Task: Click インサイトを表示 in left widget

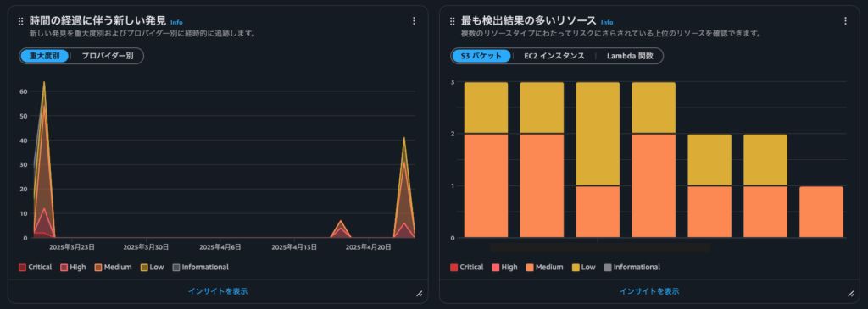Action: [x=218, y=290]
